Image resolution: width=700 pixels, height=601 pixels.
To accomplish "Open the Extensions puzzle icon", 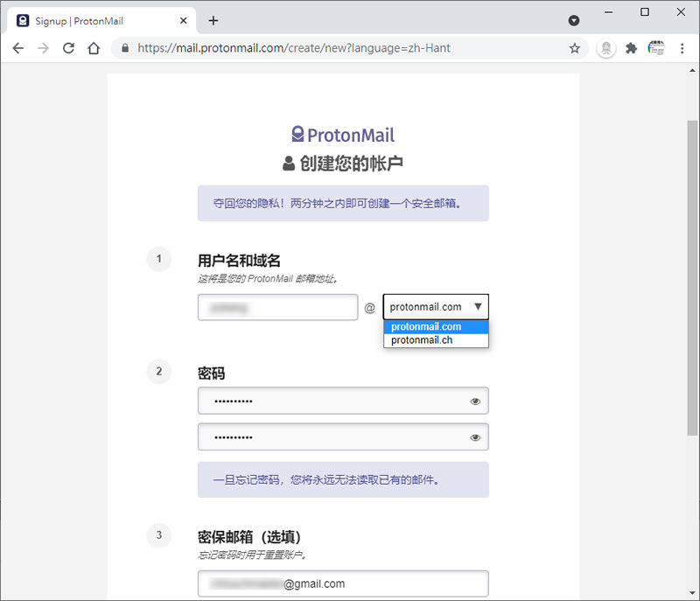I will click(631, 48).
